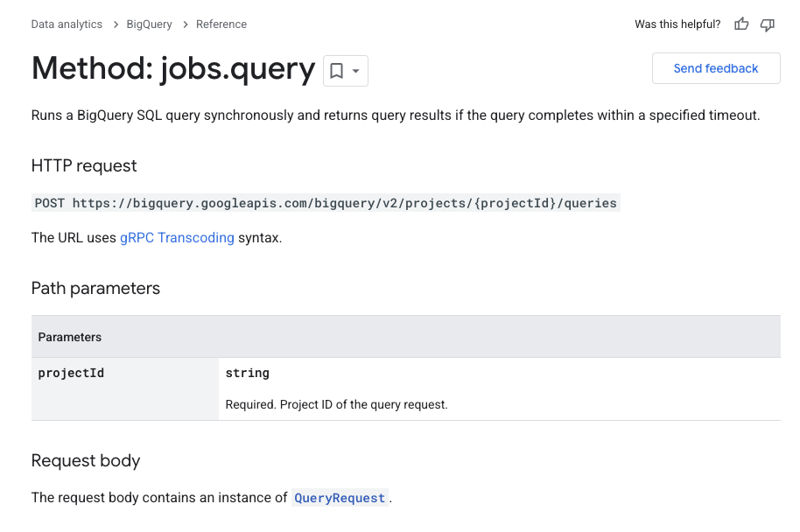Viewport: 800px width, 532px height.
Task: Go to Data analytics breadcrumb
Action: 67,24
